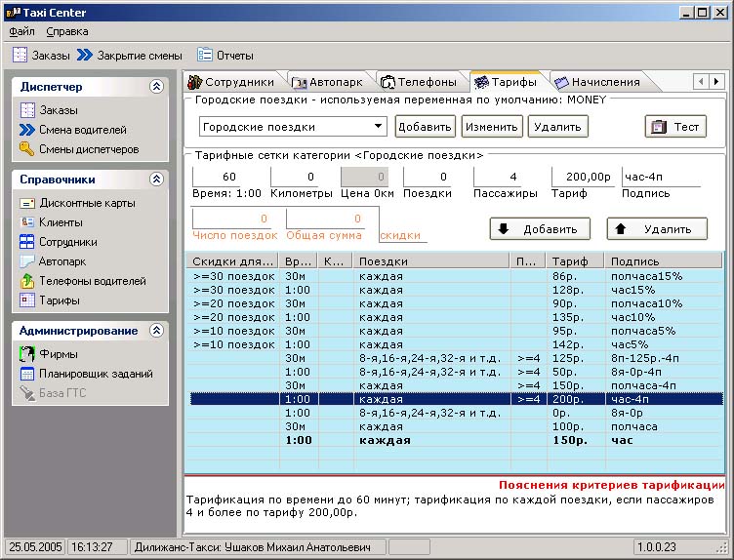The width and height of the screenshot is (734, 560).
Task: Click the Taxi Center title bar icon
Action: click(14, 13)
